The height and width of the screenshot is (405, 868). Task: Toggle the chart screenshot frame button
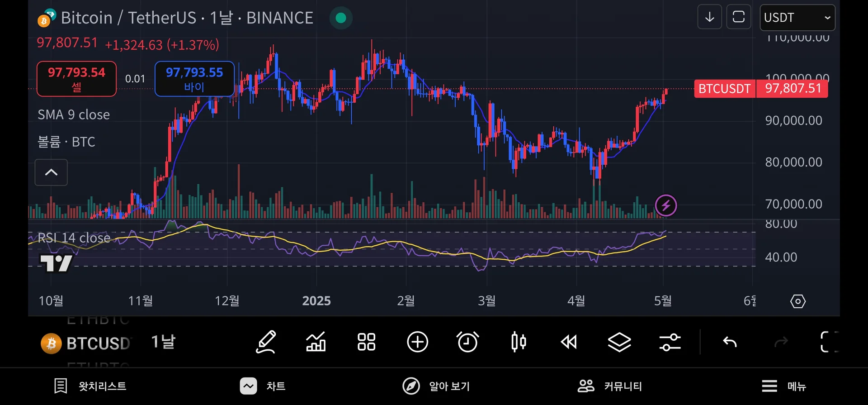tap(738, 17)
